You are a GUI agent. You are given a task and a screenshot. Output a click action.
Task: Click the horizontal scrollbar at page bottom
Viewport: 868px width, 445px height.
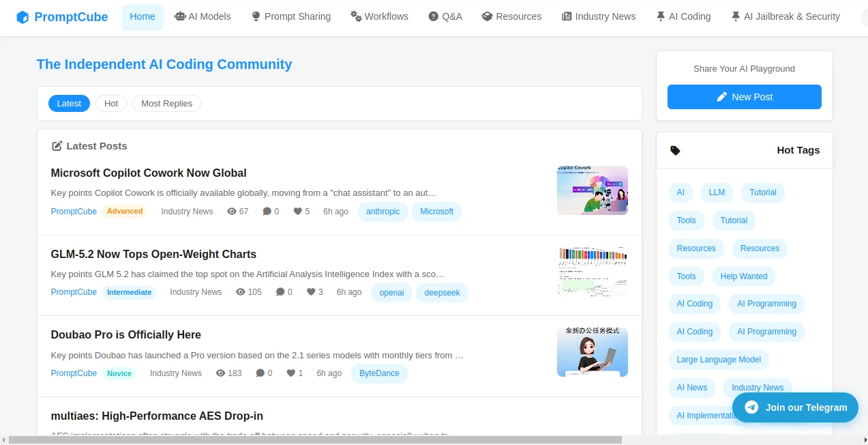315,440
